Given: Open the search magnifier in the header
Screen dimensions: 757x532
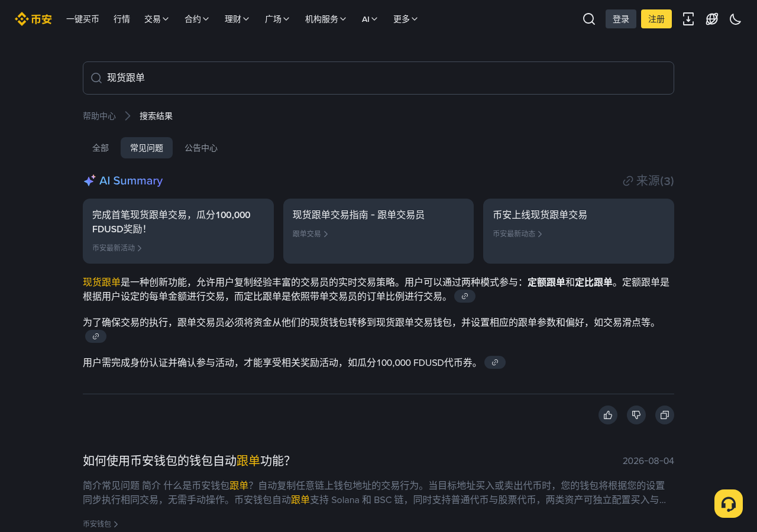Looking at the screenshot, I should pos(589,19).
